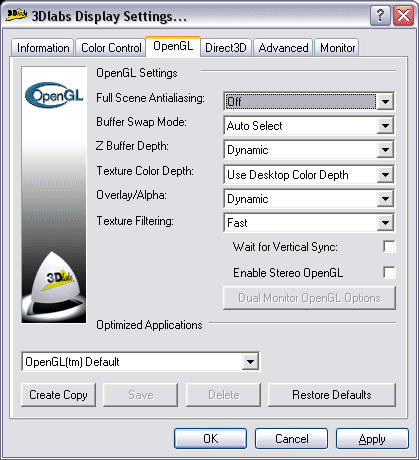Enable Wait for Vertical Sync checkbox
This screenshot has width=419, height=460.
click(389, 247)
